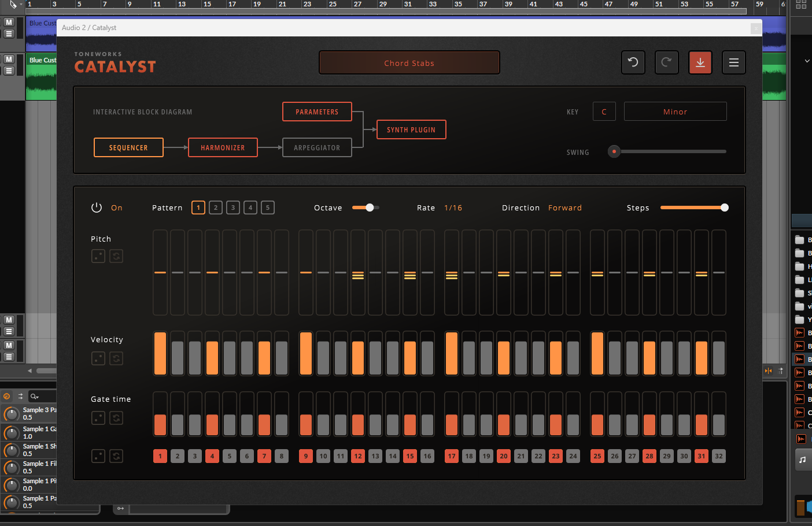Open track options below the first track's M button
Image resolution: width=812 pixels, height=526 pixels.
[9, 34]
